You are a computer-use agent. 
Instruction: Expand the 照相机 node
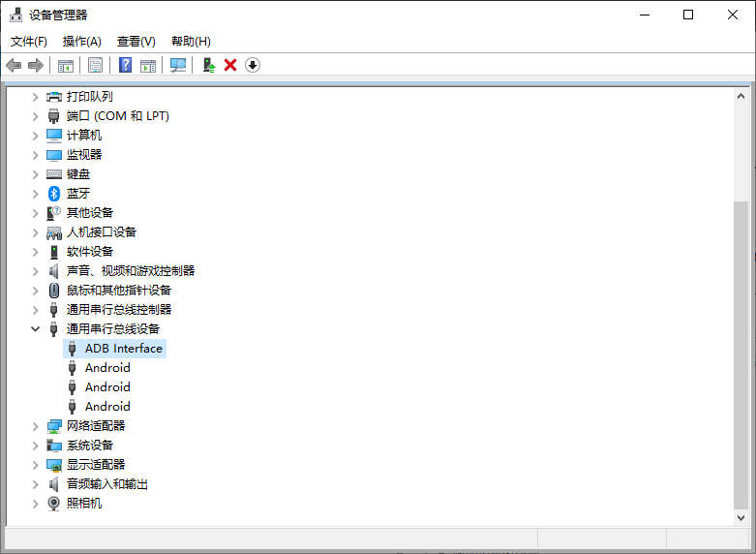(x=35, y=504)
